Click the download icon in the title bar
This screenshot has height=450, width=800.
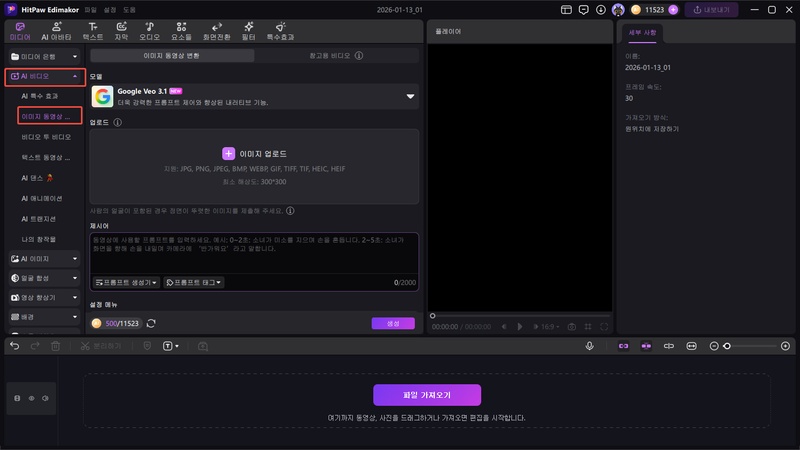click(601, 10)
